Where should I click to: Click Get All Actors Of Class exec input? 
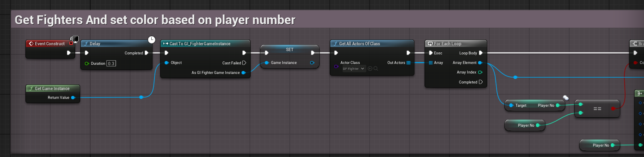click(x=336, y=53)
